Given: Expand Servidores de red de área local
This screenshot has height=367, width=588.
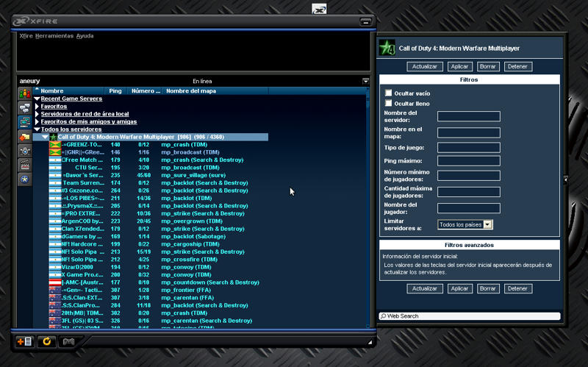Looking at the screenshot, I should (x=37, y=114).
